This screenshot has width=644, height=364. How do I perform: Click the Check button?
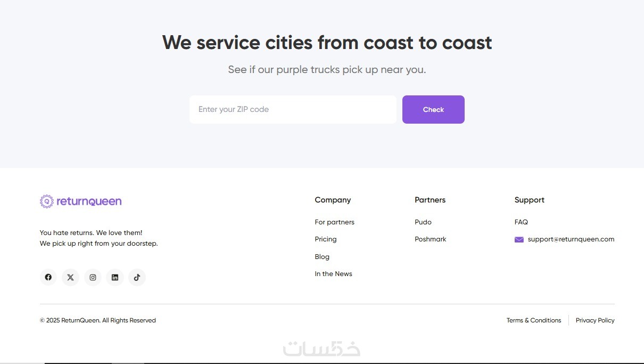tap(433, 109)
